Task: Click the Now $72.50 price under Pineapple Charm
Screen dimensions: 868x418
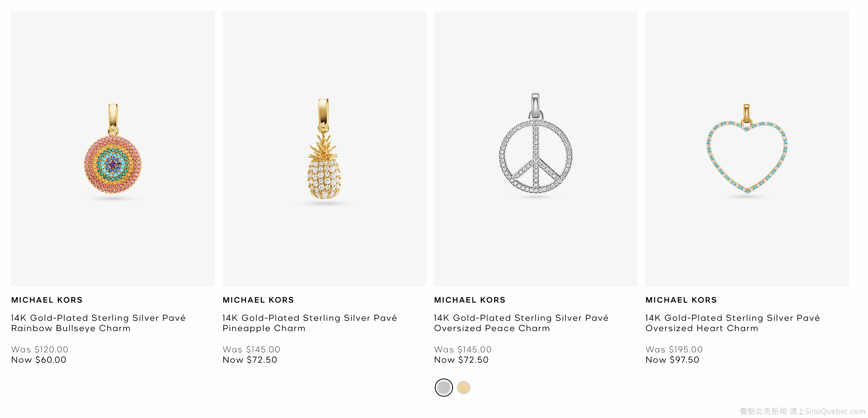Action: point(250,360)
